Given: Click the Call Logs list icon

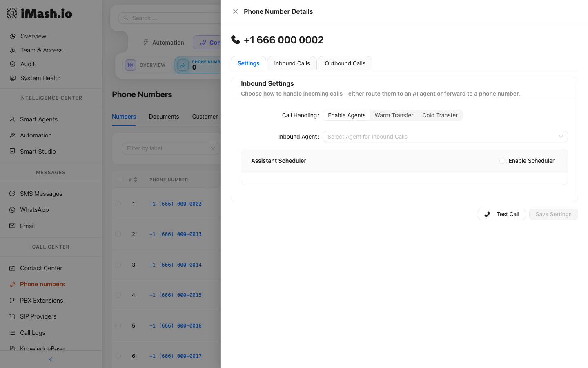Looking at the screenshot, I should click(12, 333).
